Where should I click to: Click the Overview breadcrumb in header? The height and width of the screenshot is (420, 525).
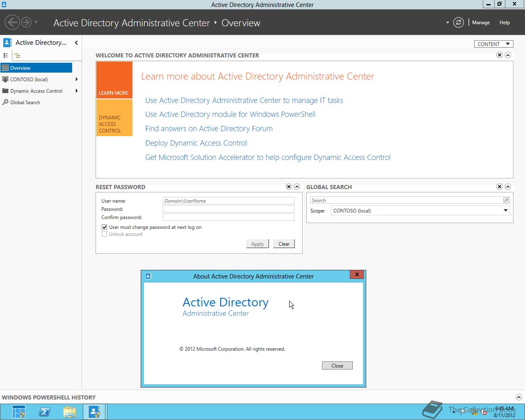pyautogui.click(x=241, y=23)
